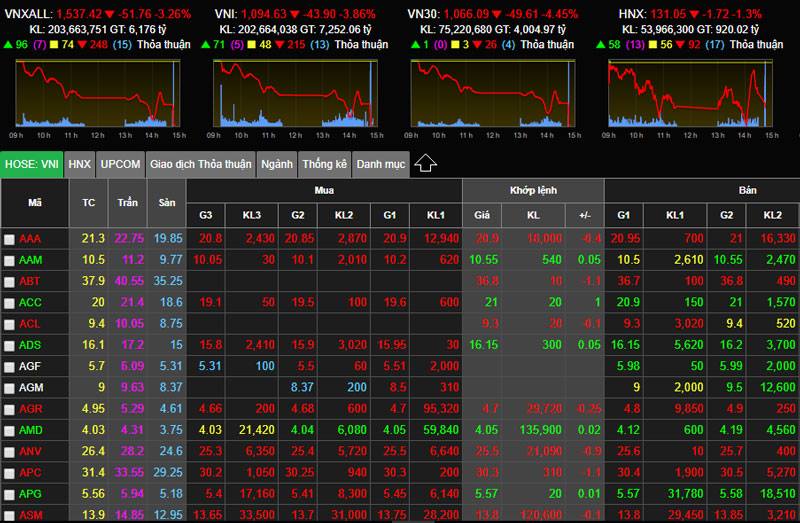Open Giao dịch Thỏa thuận tab
Viewport: 800px width, 523px height.
(201, 164)
